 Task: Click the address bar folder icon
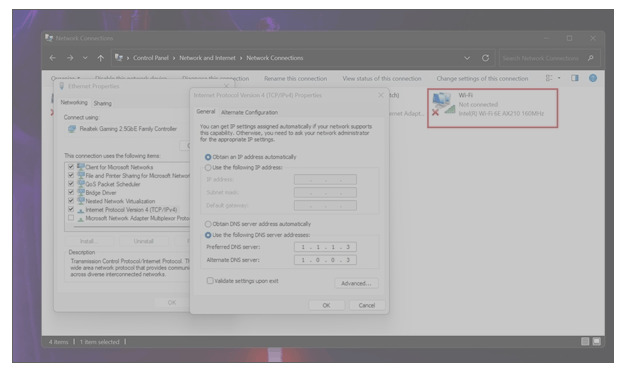click(x=118, y=58)
